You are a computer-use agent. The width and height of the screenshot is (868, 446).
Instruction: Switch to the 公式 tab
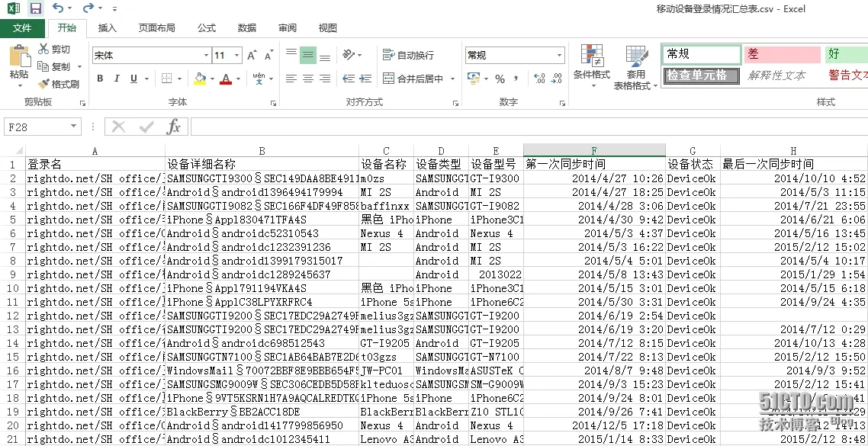[x=207, y=28]
